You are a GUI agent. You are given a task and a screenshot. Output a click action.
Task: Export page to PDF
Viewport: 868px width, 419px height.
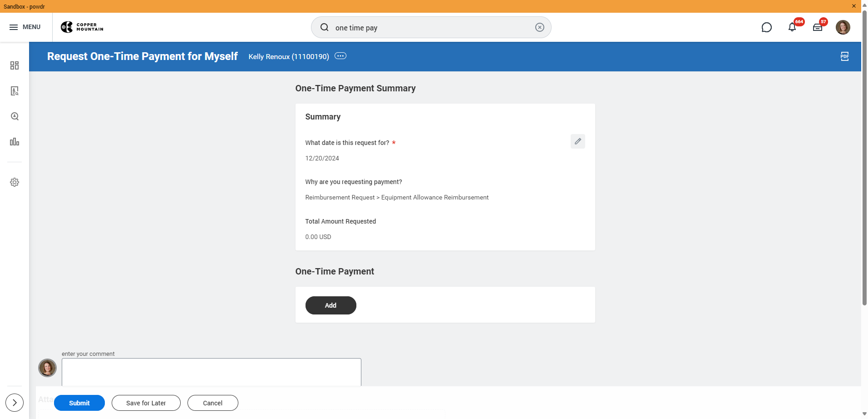[844, 56]
